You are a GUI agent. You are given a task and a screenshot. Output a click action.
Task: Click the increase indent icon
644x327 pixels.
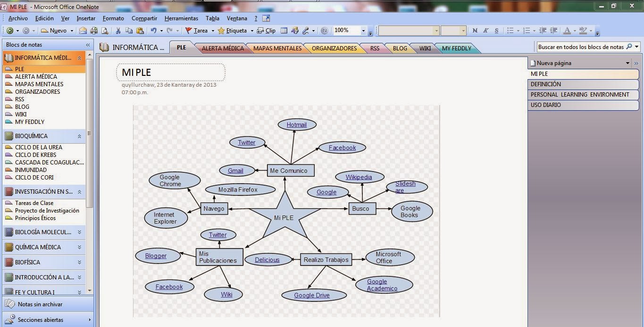click(x=553, y=31)
